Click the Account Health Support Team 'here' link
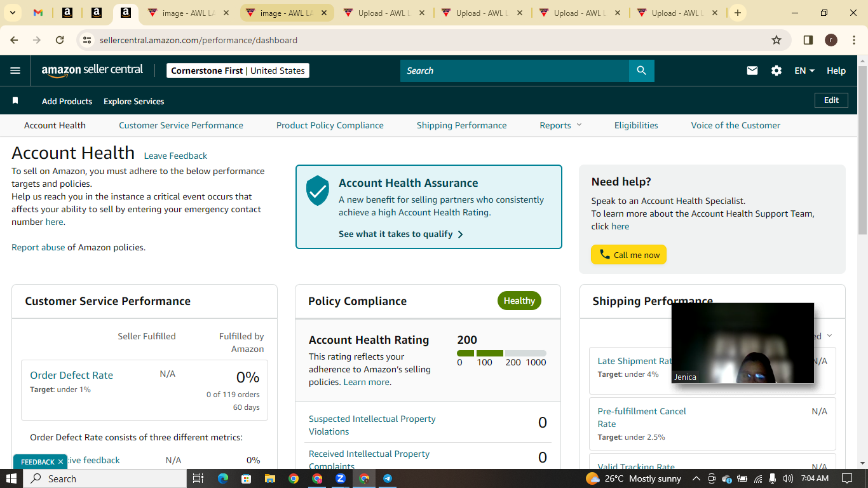Image resolution: width=868 pixels, height=488 pixels. pyautogui.click(x=620, y=226)
